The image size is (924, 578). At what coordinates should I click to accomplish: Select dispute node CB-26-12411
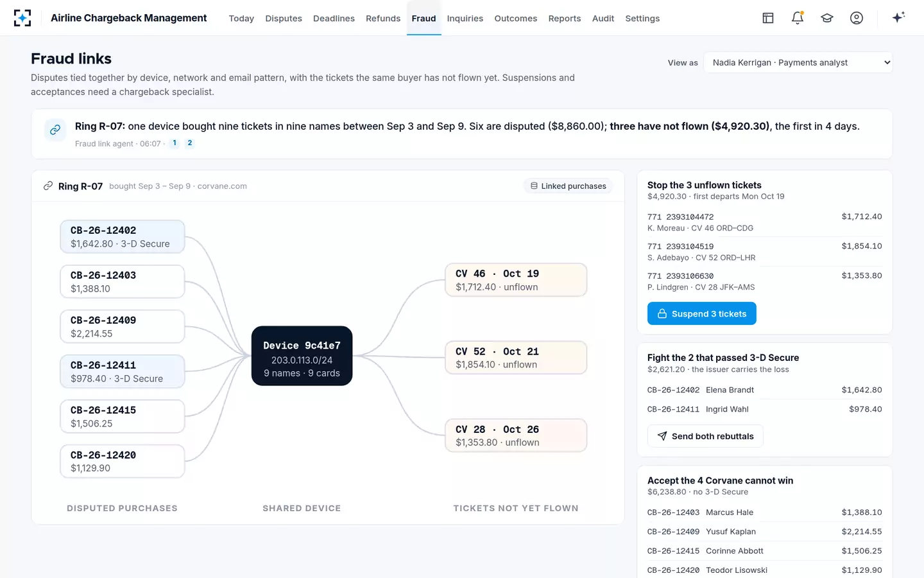click(123, 372)
